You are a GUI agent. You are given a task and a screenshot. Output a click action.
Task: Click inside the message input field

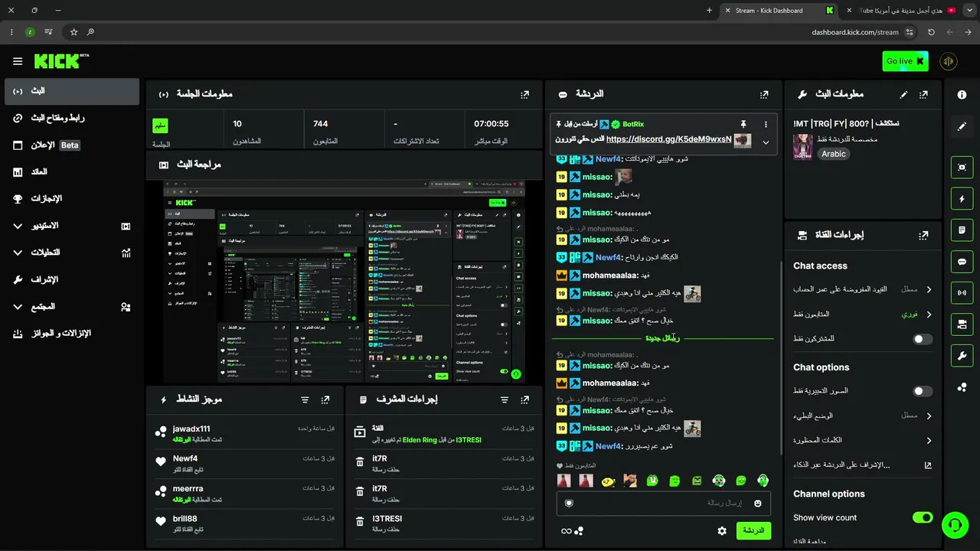[663, 503]
